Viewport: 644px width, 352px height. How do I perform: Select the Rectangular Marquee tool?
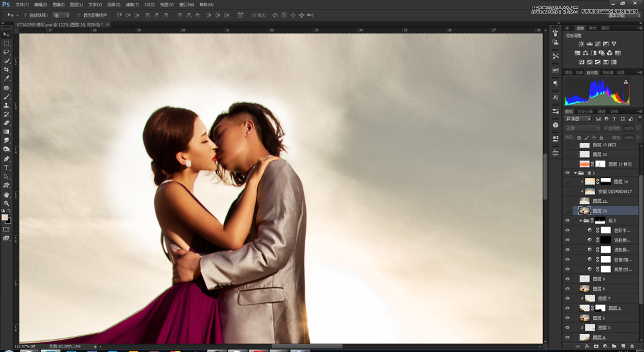click(x=6, y=43)
